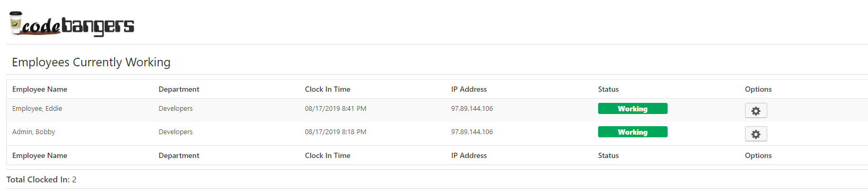The image size is (868, 193).
Task: Sort by Employee Name header column
Action: (40, 89)
